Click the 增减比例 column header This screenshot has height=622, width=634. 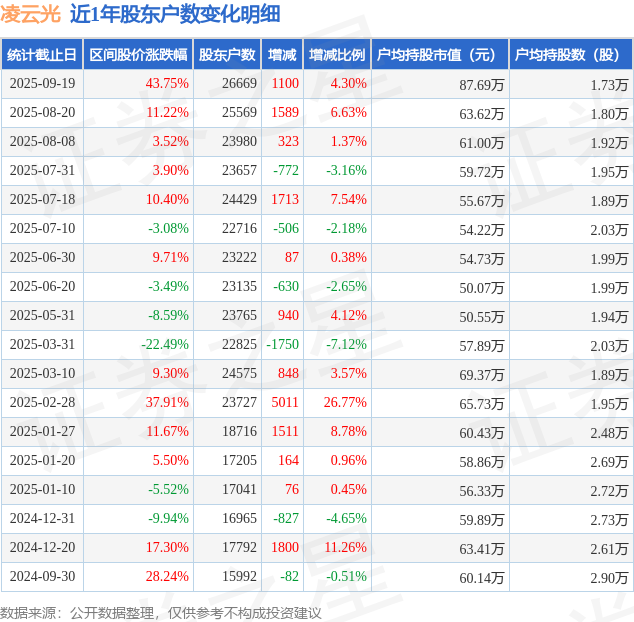coord(337,55)
